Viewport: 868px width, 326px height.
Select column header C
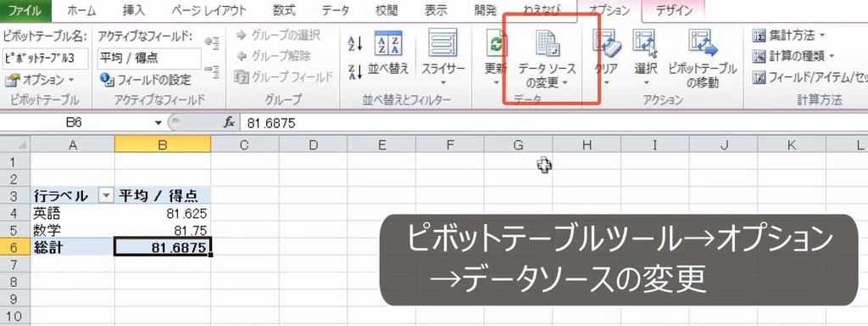[245, 144]
